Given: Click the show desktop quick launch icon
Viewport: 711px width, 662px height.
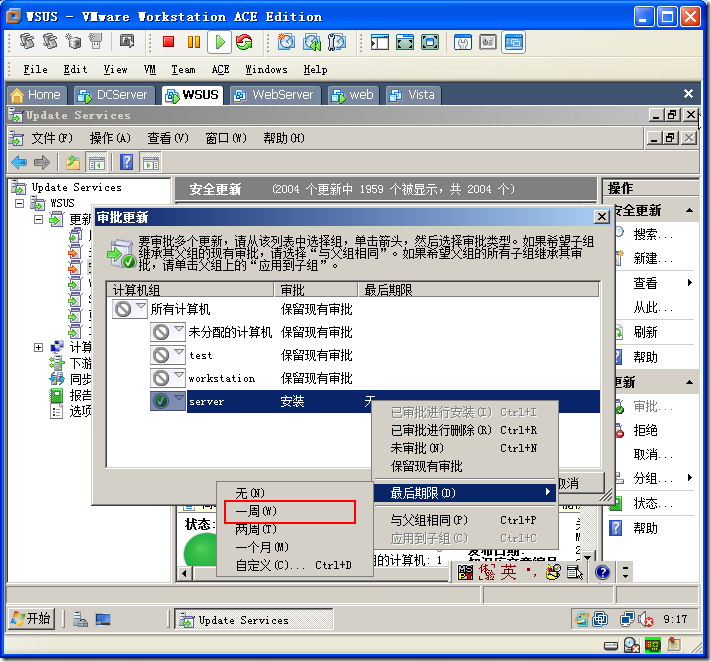Looking at the screenshot, I should pos(103,619).
